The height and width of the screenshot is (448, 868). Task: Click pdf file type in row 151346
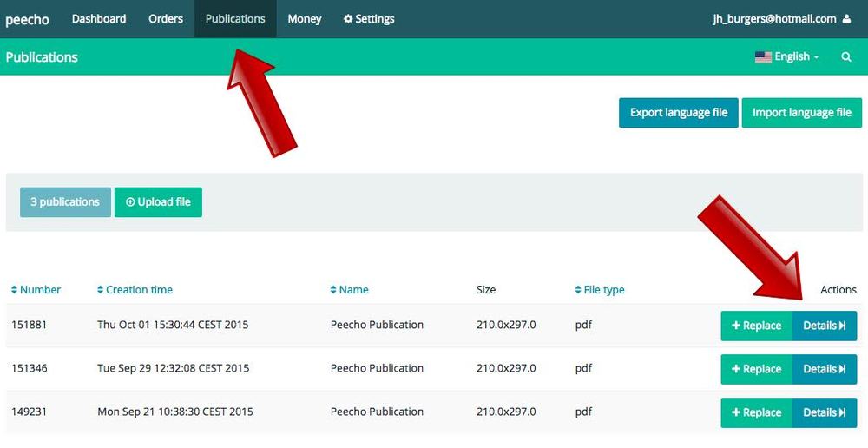click(583, 368)
